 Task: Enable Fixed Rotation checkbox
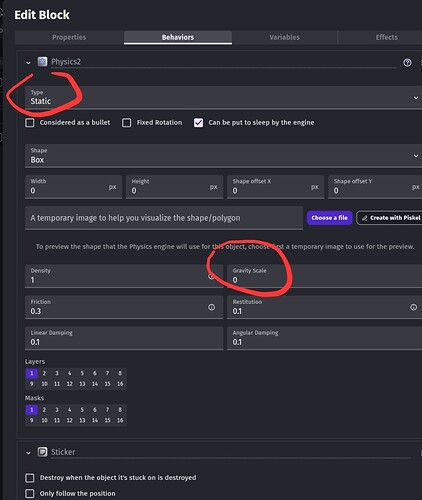(x=127, y=123)
